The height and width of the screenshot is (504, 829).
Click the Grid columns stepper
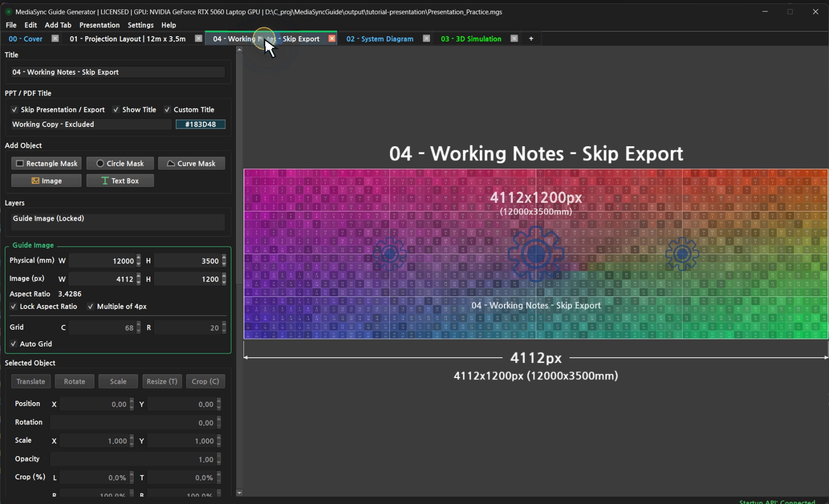(138, 328)
